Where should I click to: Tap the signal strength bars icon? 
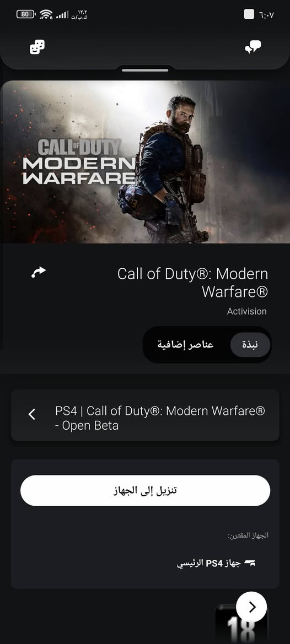click(x=62, y=15)
